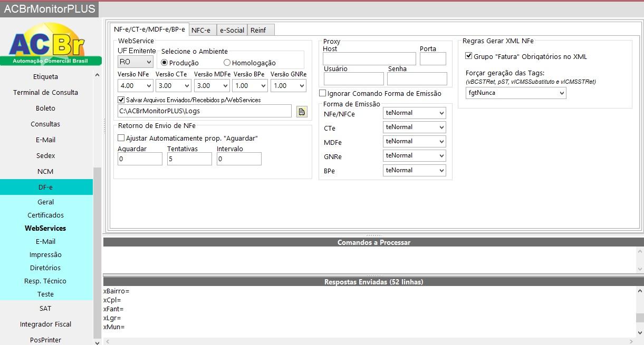Enable Ajustar Automaticamente prop. Aguardar
The image size is (644, 345).
[x=121, y=138]
